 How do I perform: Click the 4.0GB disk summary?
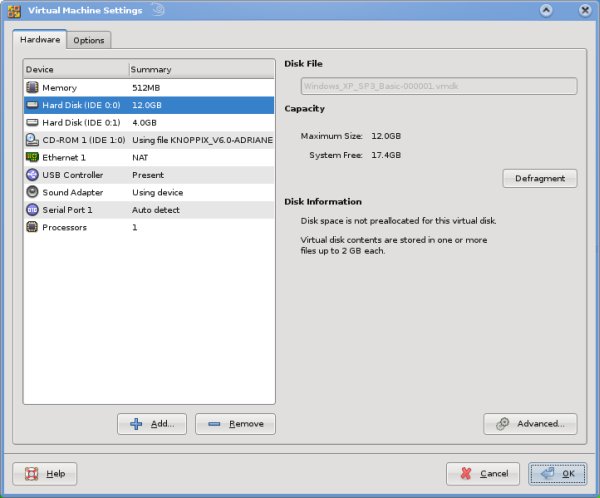[144, 122]
